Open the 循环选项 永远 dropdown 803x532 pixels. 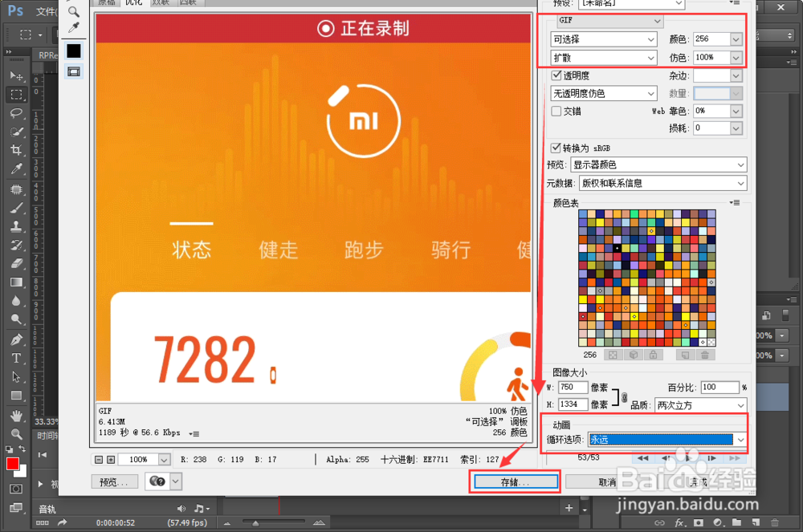667,440
